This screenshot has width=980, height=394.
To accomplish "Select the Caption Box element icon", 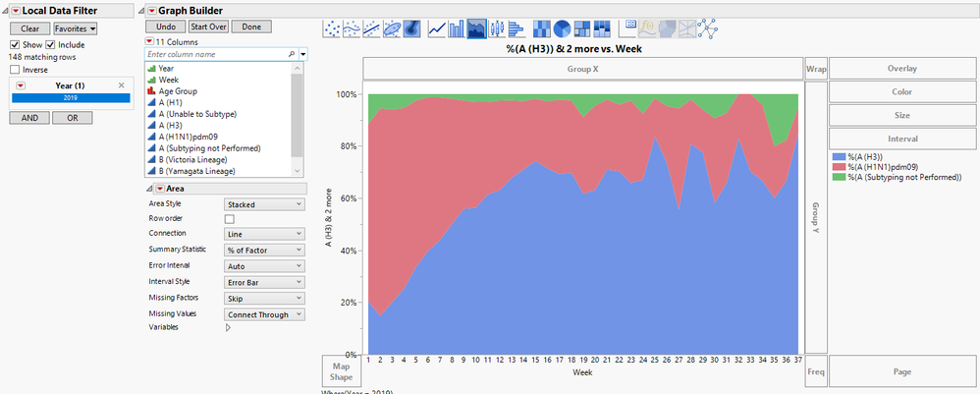I will [x=629, y=28].
